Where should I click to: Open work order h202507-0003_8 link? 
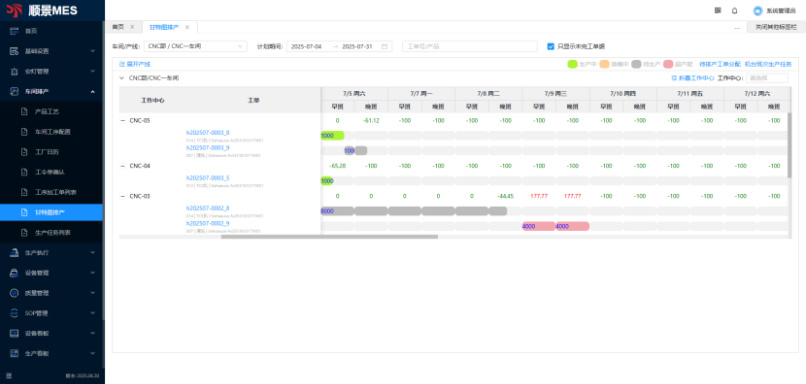pos(208,133)
